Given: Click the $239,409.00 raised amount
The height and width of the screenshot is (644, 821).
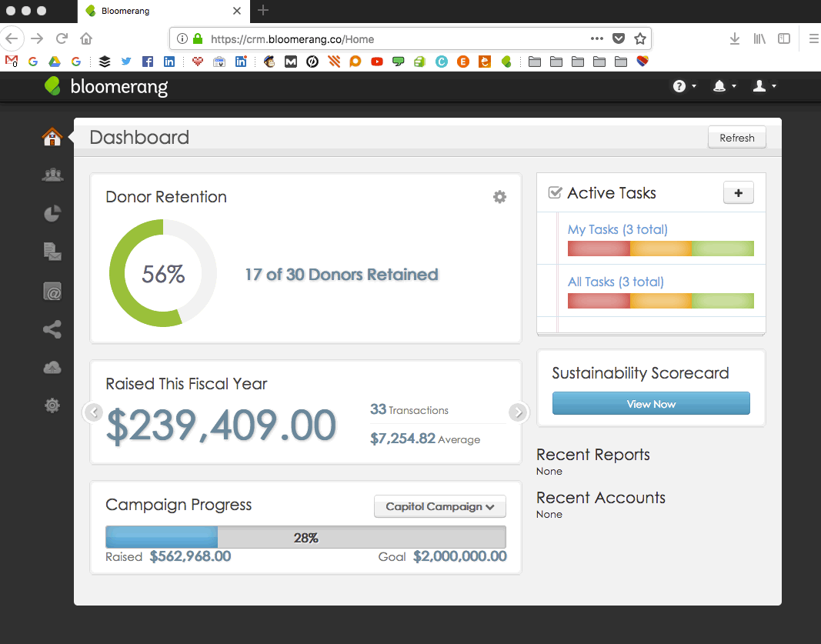Looking at the screenshot, I should coord(221,425).
